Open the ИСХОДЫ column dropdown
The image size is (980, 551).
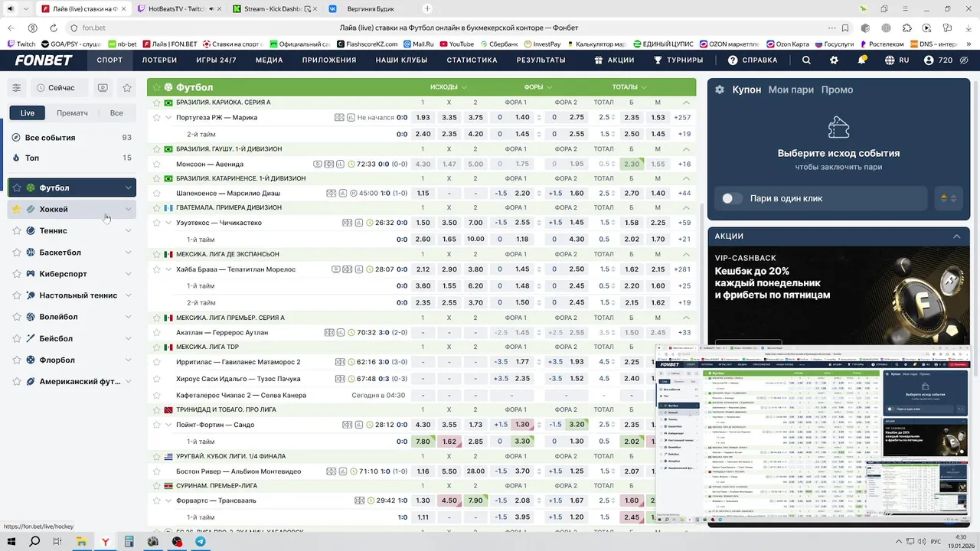point(449,87)
